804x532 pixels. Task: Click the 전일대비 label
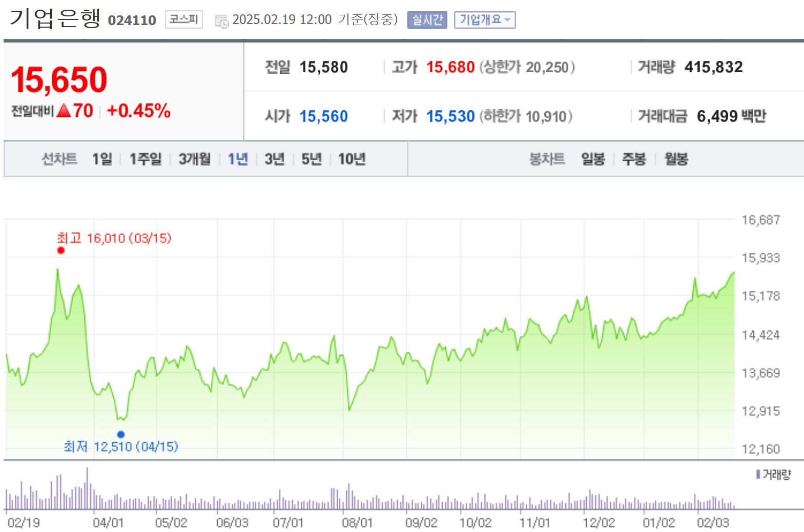[33, 111]
